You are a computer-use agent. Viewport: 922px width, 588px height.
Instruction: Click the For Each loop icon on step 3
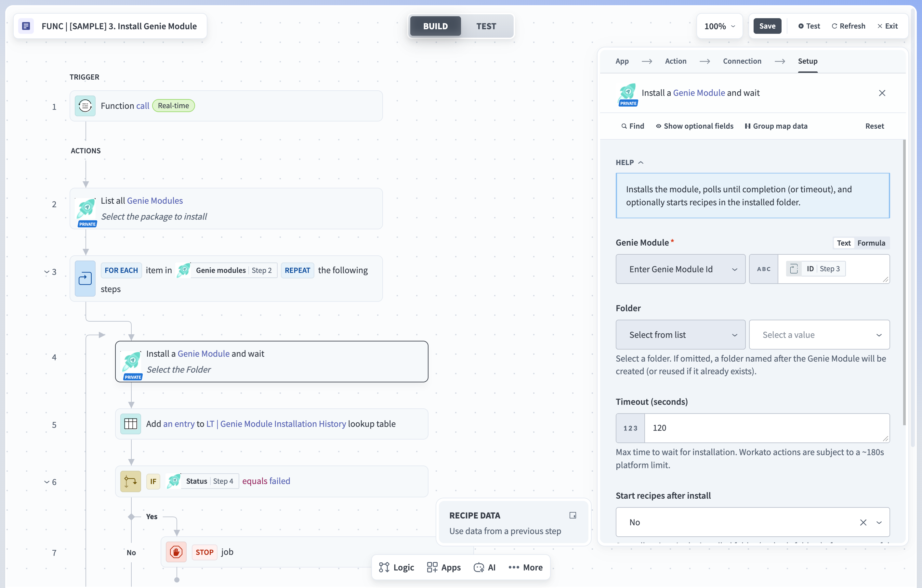[x=85, y=278]
